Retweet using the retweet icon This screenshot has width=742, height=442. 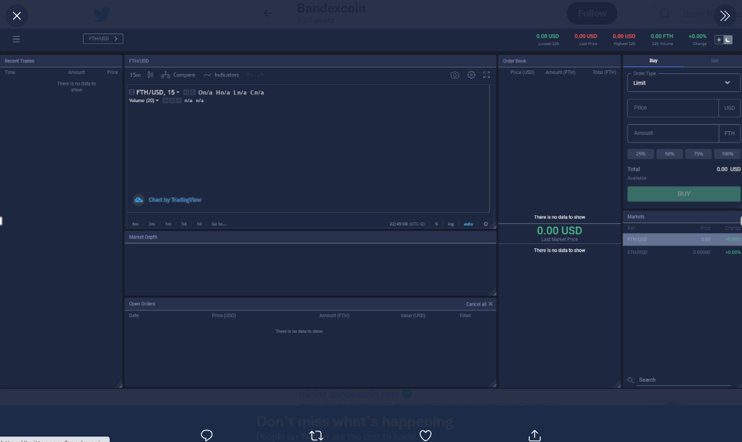[x=316, y=435]
